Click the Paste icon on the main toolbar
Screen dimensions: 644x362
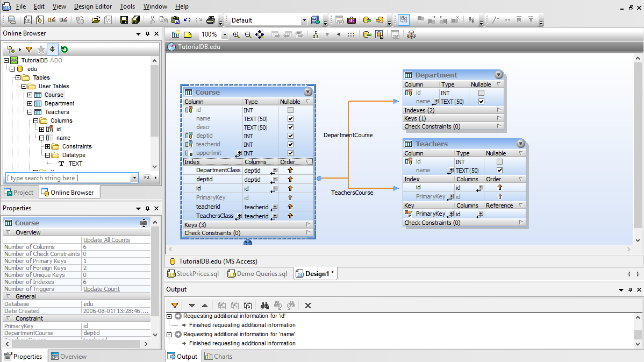coord(175,20)
